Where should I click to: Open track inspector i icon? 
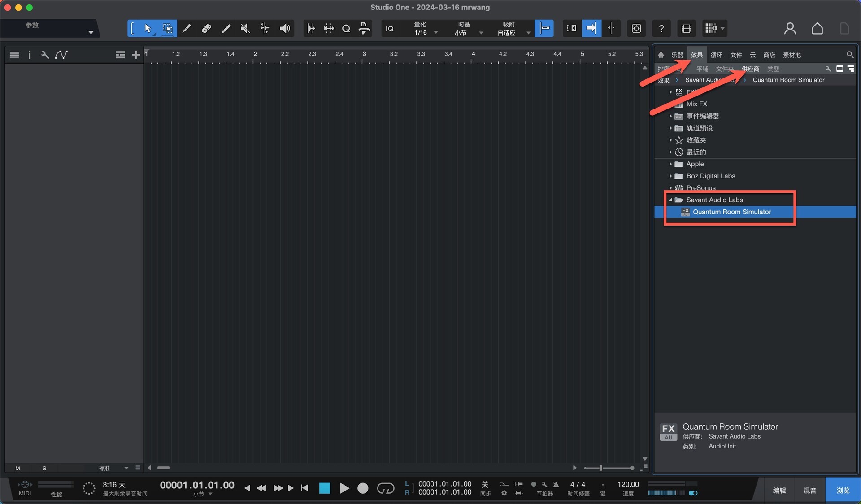[x=30, y=55]
